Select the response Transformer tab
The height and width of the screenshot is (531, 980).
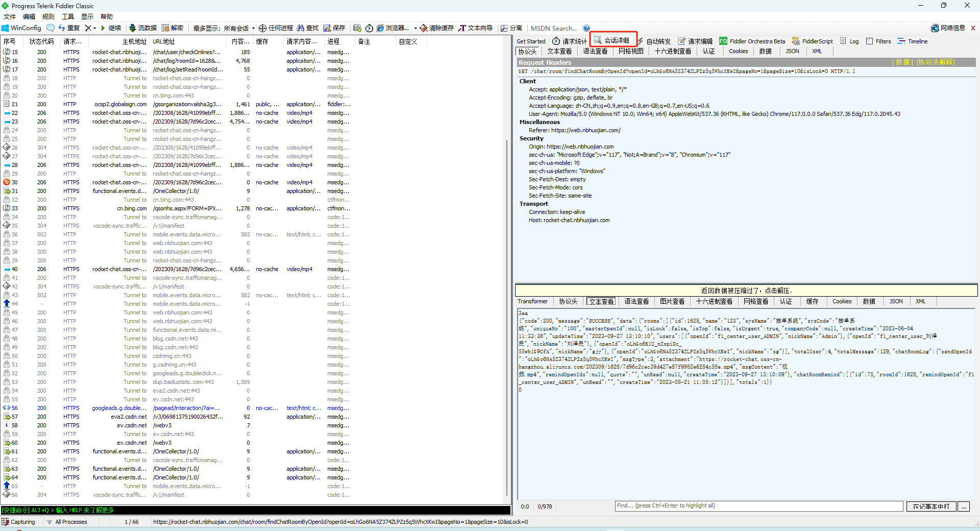pyautogui.click(x=532, y=301)
